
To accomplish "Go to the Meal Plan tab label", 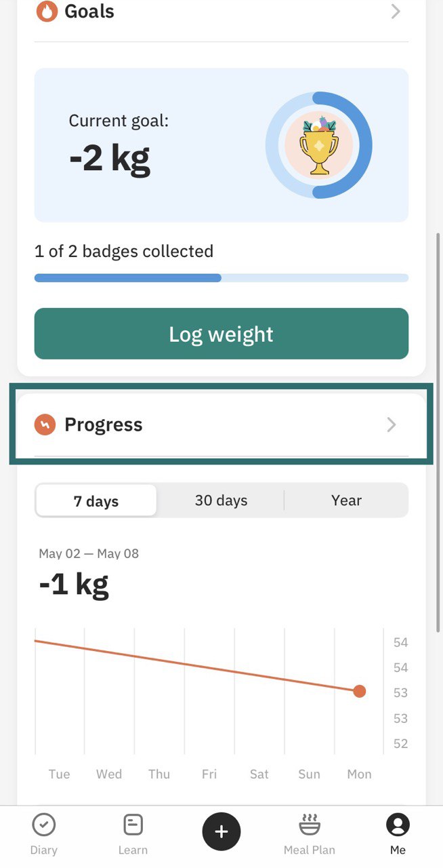I will tap(310, 850).
